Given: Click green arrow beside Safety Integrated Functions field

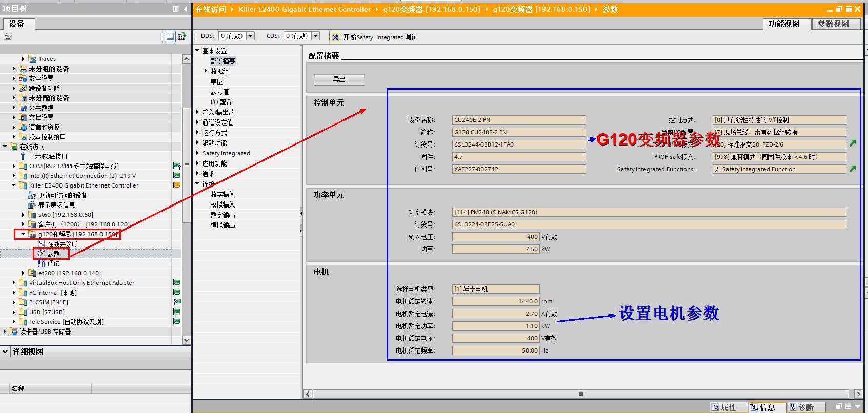Looking at the screenshot, I should [x=853, y=169].
